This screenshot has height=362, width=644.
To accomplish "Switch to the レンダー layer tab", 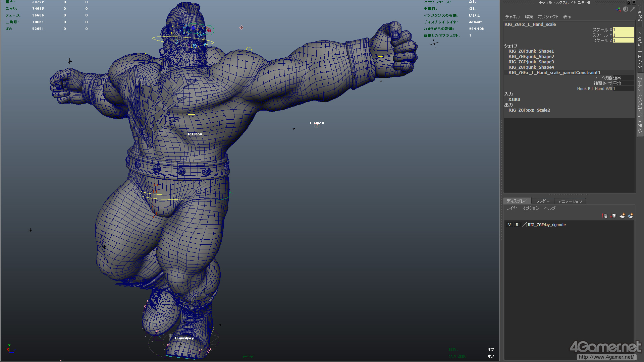I will (x=542, y=201).
